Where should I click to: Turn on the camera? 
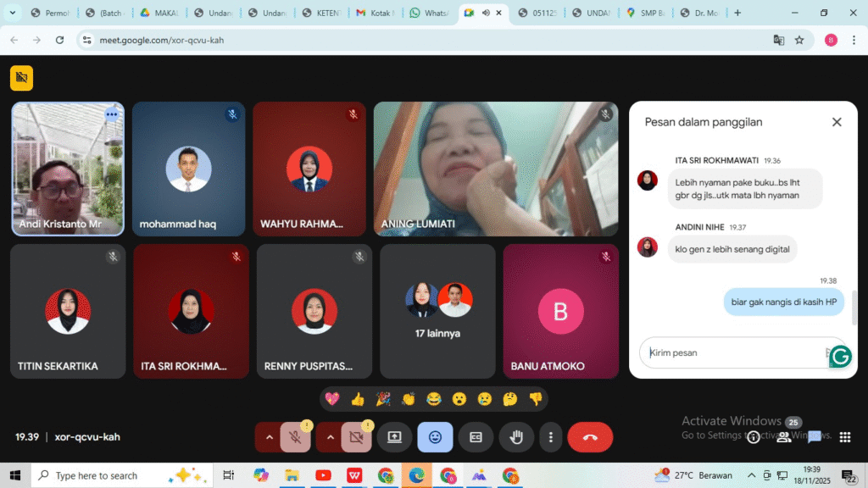point(356,437)
